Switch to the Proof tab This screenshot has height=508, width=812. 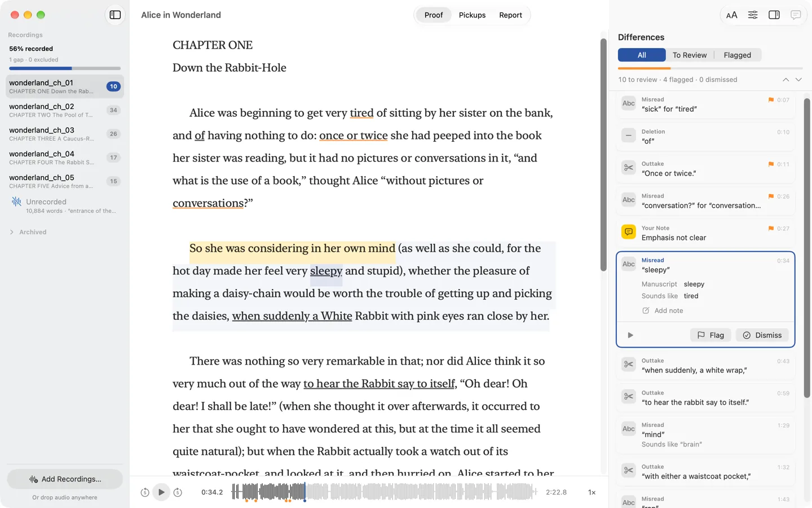tap(433, 15)
